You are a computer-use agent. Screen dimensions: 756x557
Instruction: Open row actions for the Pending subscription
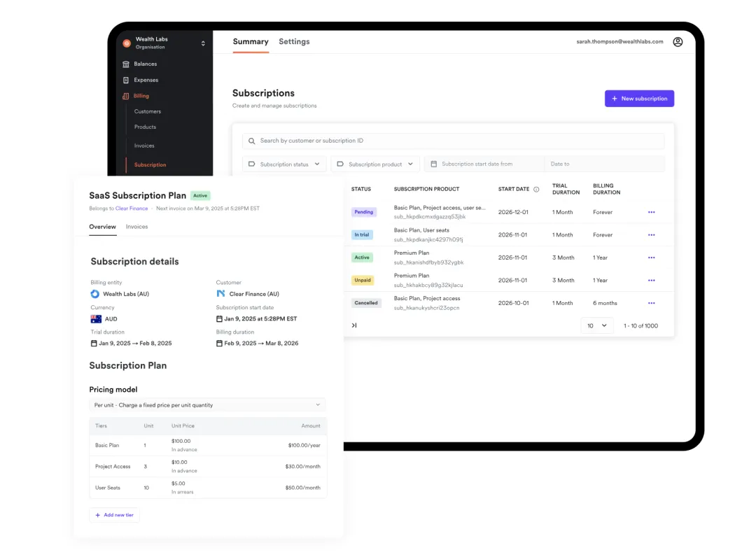[x=652, y=212]
